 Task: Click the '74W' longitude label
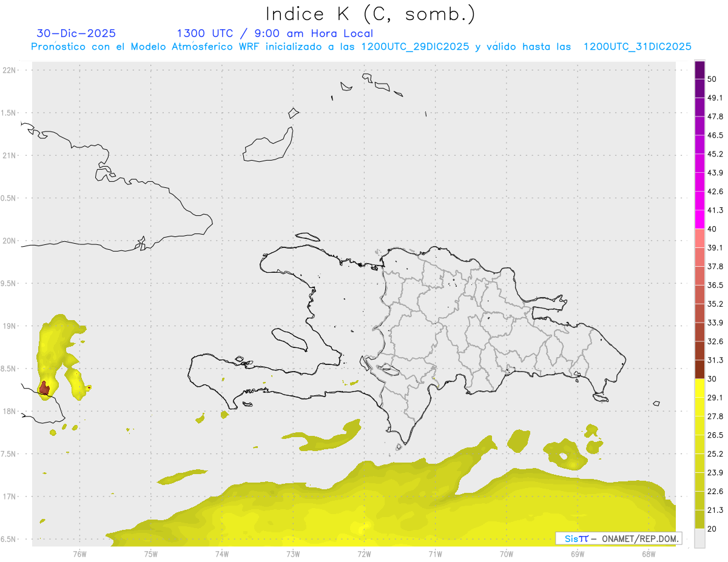click(x=222, y=554)
